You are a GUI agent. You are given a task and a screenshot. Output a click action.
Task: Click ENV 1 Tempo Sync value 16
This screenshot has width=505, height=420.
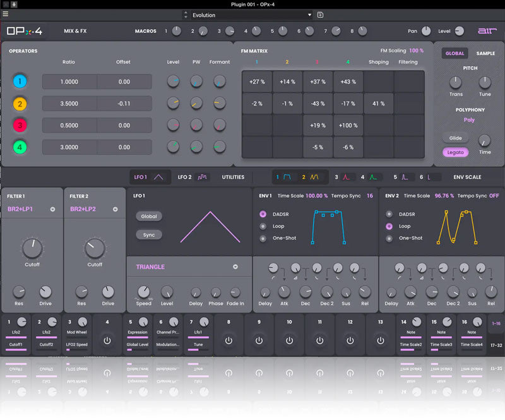click(x=370, y=196)
